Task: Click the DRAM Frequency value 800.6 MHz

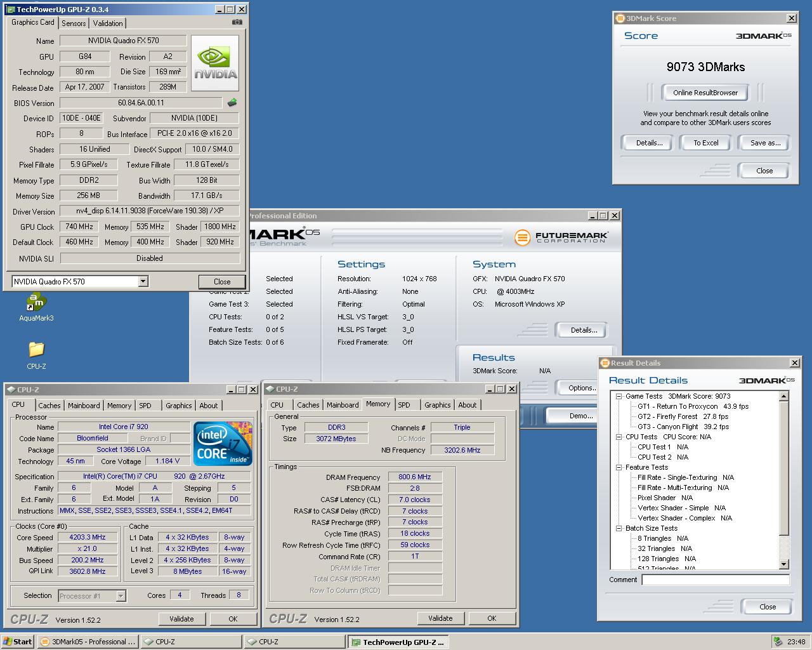Action: point(415,477)
